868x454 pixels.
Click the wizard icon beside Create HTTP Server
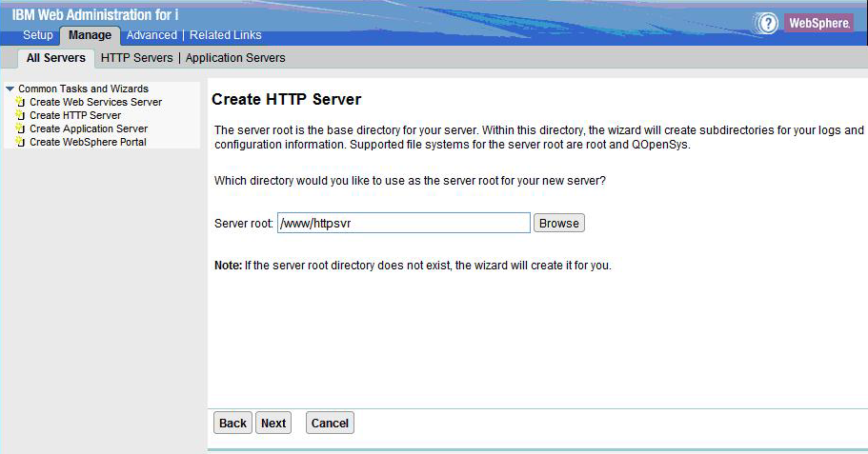tap(20, 115)
